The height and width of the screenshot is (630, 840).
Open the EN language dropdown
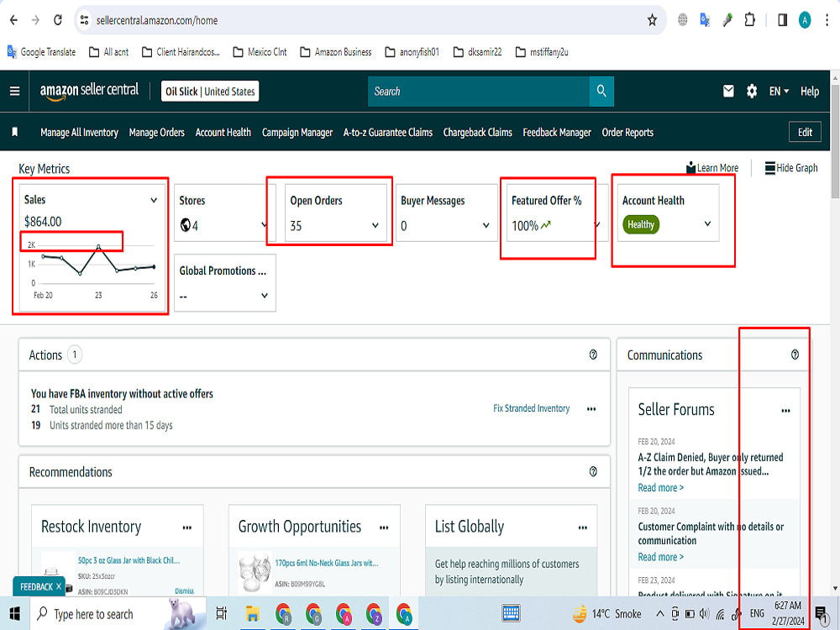(x=779, y=91)
